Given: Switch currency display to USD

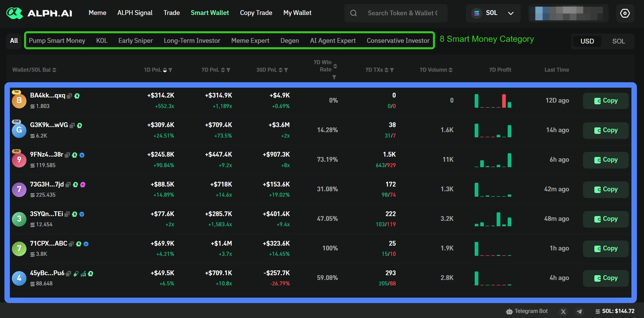Looking at the screenshot, I should point(587,41).
